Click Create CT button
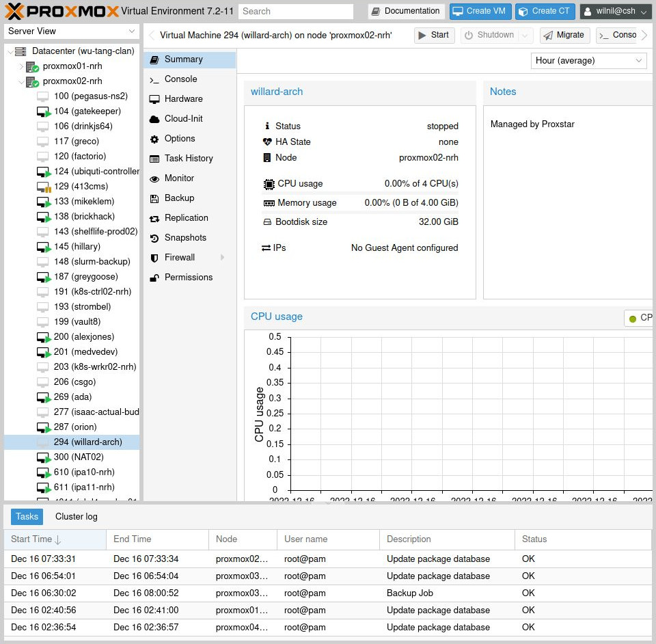 (545, 12)
